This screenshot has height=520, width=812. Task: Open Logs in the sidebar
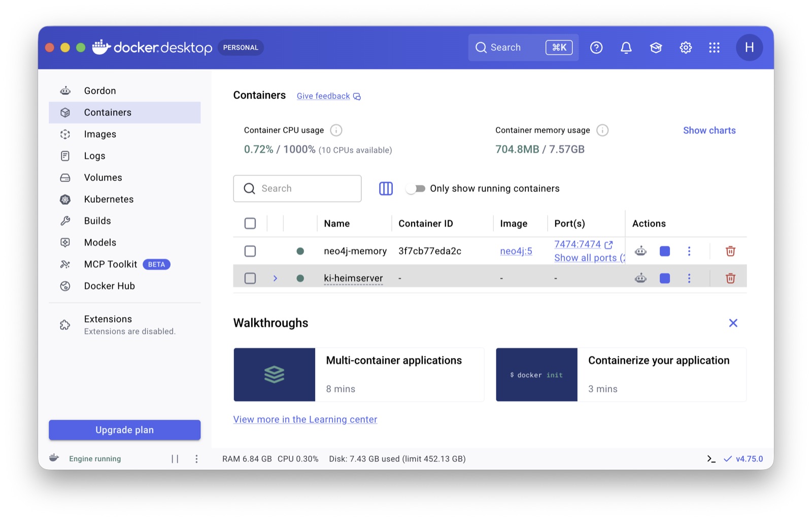point(125,156)
